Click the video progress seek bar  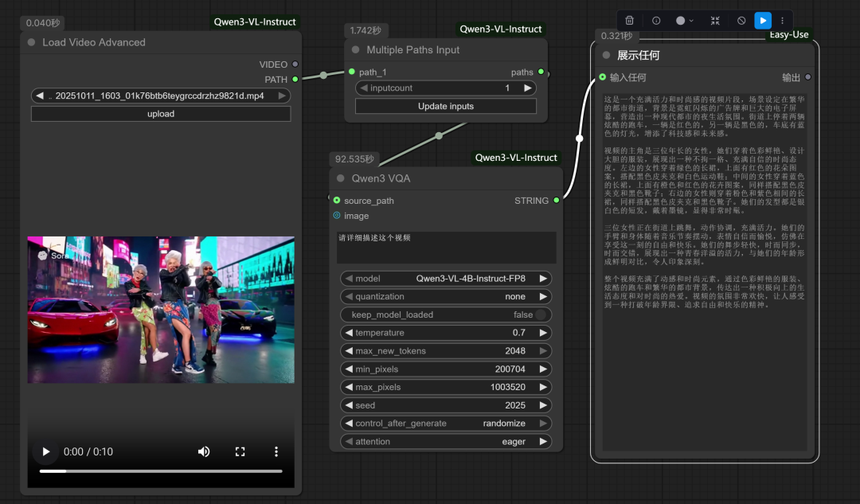coord(161,471)
